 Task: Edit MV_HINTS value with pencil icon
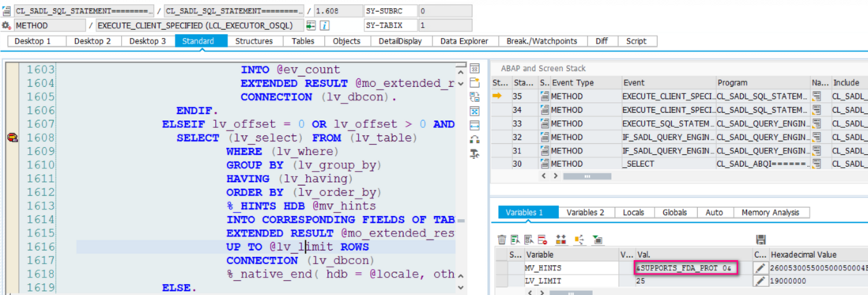[x=760, y=268]
